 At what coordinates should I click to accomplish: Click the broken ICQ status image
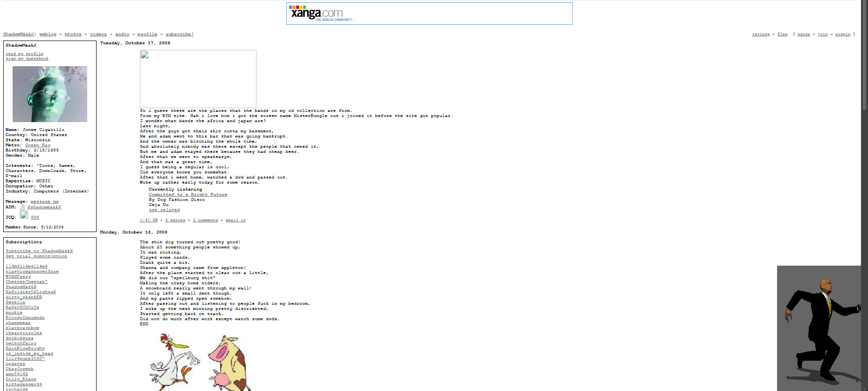[x=24, y=215]
